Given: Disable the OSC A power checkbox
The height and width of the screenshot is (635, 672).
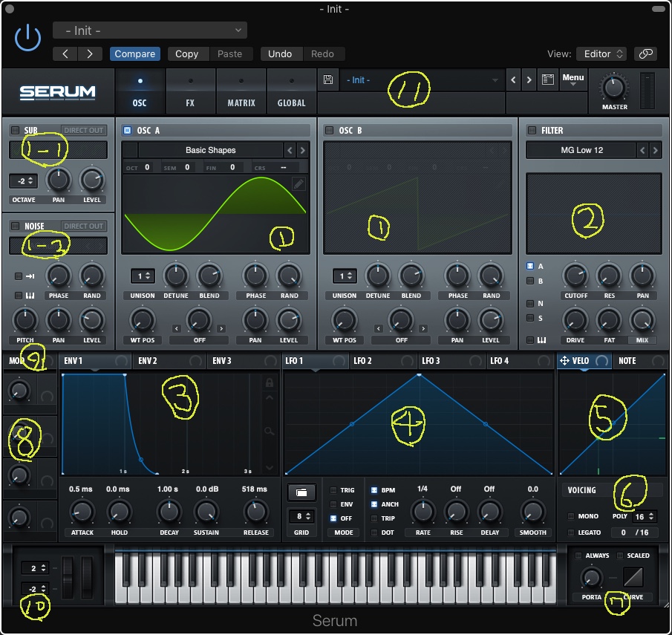Looking at the screenshot, I should pyautogui.click(x=127, y=130).
